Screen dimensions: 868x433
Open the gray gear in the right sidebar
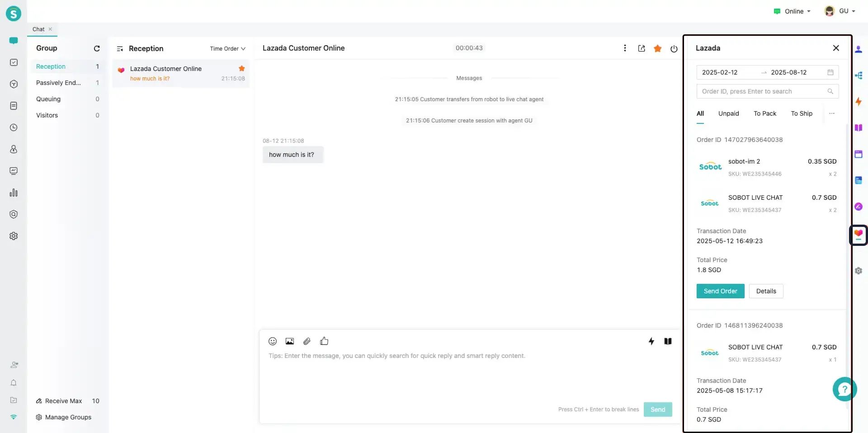point(859,271)
